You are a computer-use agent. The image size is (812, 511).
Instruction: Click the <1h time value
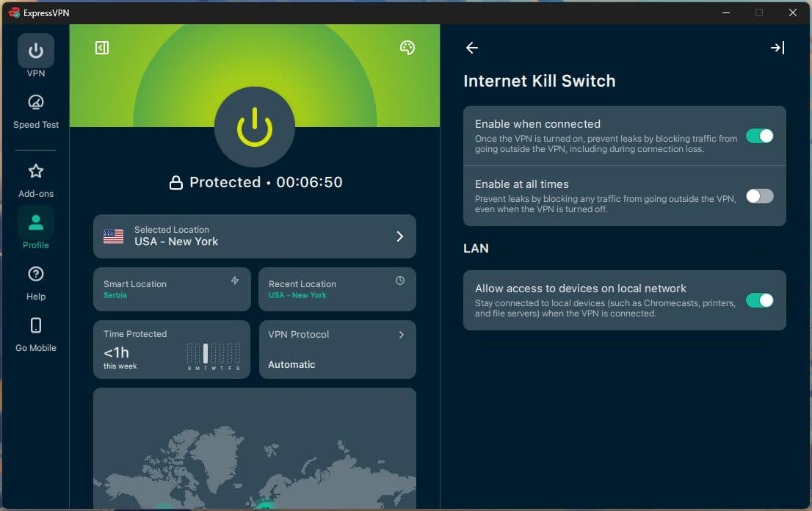click(x=117, y=352)
